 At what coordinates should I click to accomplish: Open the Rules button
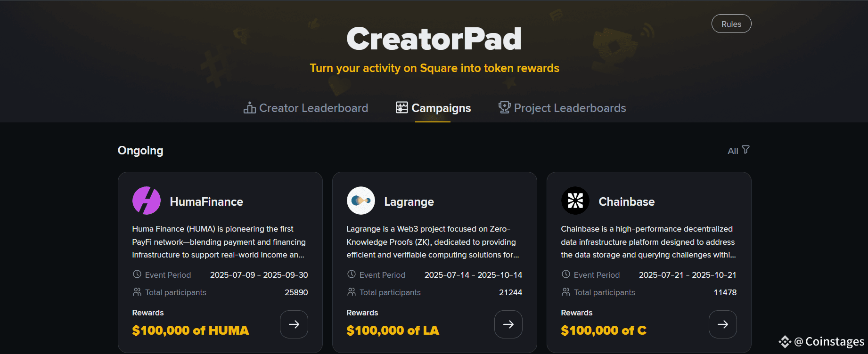pyautogui.click(x=731, y=24)
